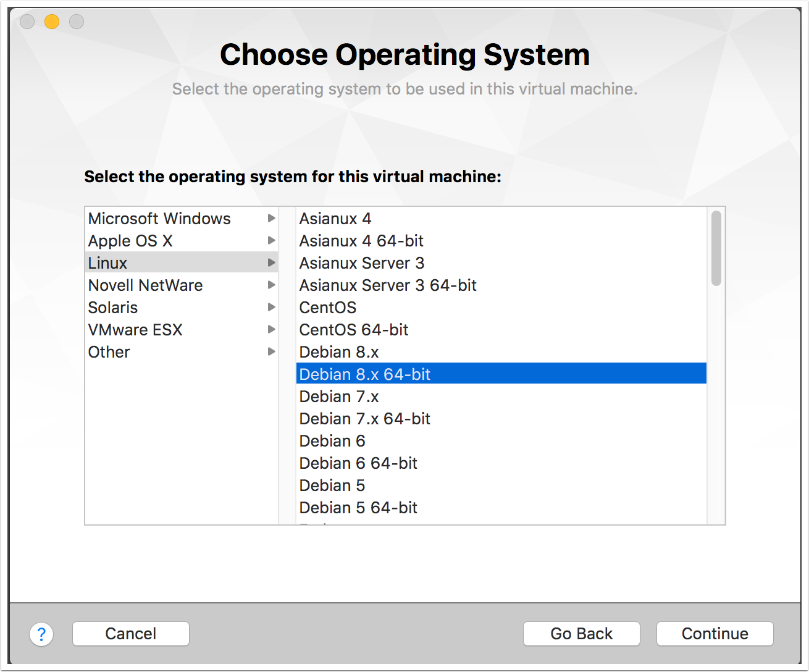Click the OS list vertical scrollbar
The width and height of the screenshot is (809, 672).
click(716, 248)
